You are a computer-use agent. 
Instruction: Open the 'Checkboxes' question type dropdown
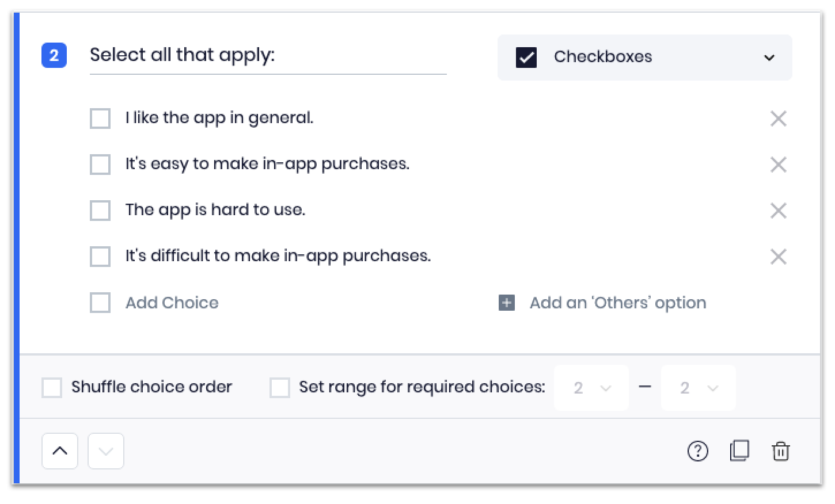tap(768, 57)
